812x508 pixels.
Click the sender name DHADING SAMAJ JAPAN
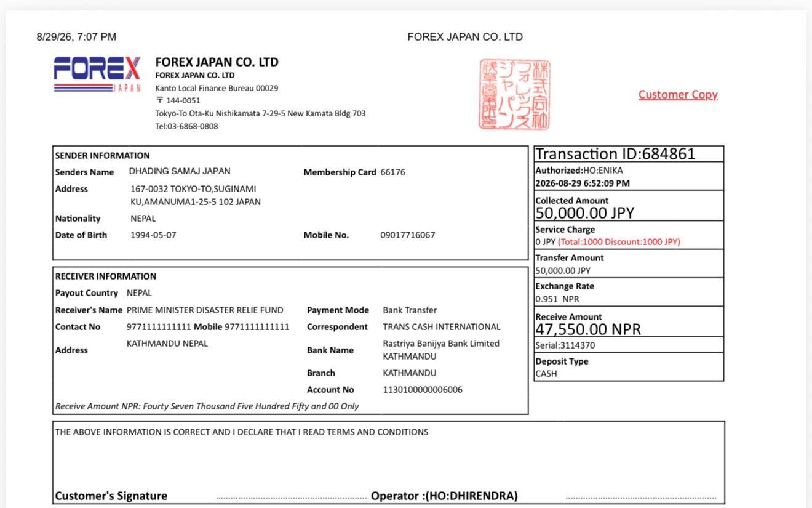[180, 171]
